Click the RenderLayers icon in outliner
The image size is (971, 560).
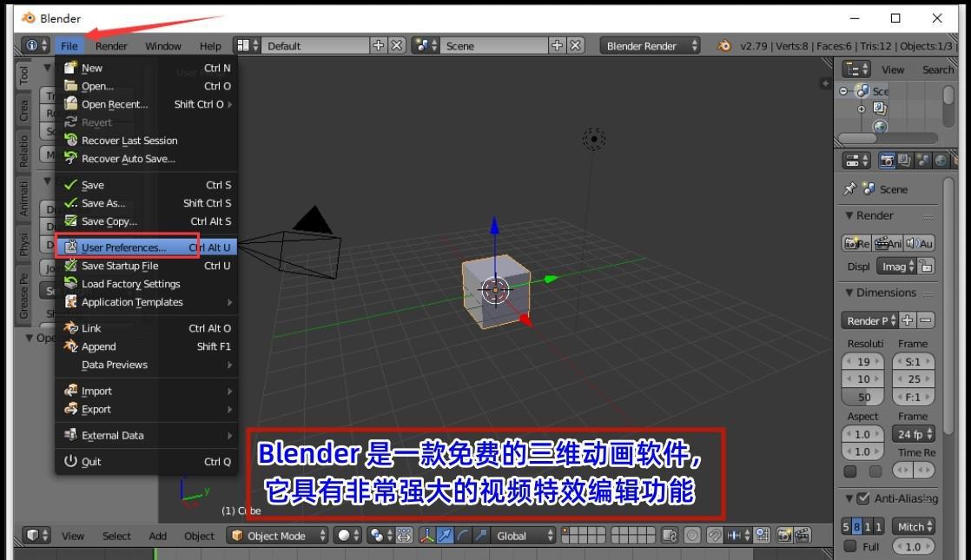879,109
